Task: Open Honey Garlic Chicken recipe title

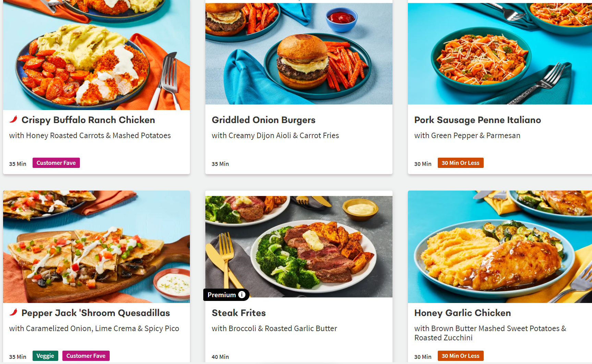Action: [x=462, y=313]
